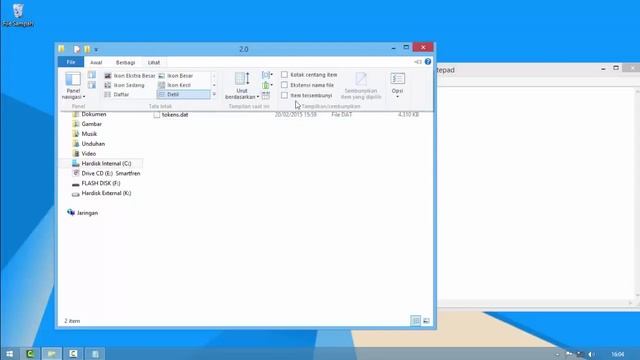640x360 pixels.
Task: Click the new folder quick access icon
Action: tap(87, 49)
